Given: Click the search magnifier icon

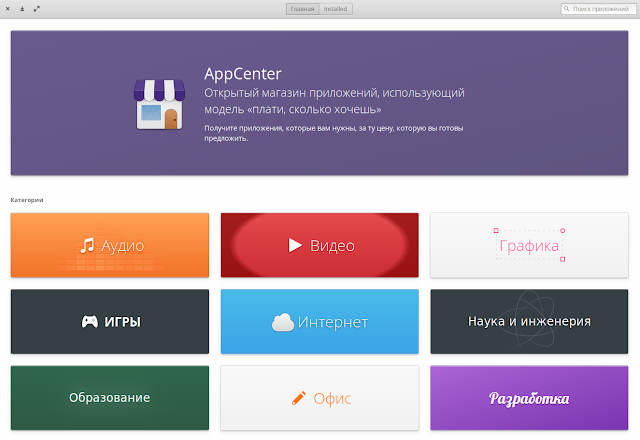Looking at the screenshot, I should 567,9.
